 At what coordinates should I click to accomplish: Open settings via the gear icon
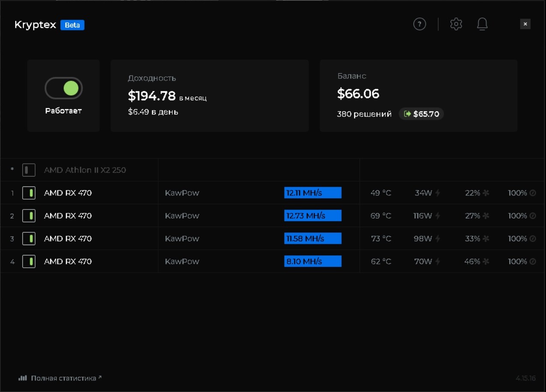(x=456, y=24)
